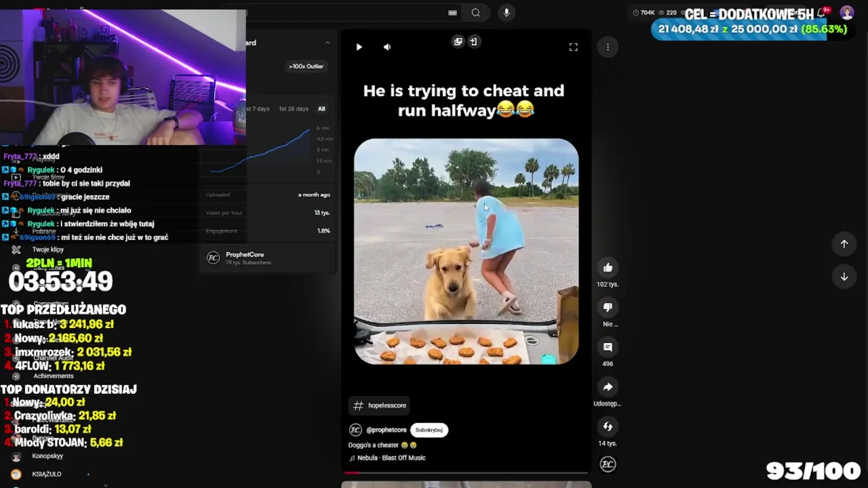Subscribe via the Subskrybuj button
This screenshot has height=488, width=868.
pyautogui.click(x=429, y=430)
